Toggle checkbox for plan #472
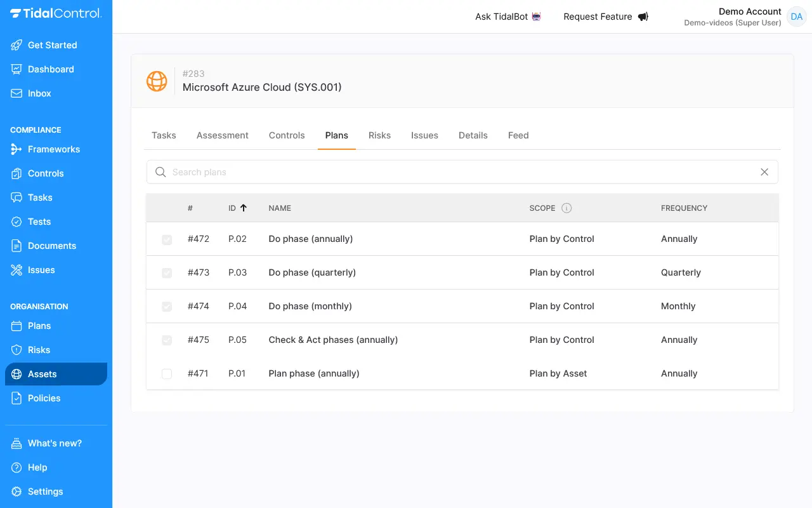812x508 pixels. [167, 239]
